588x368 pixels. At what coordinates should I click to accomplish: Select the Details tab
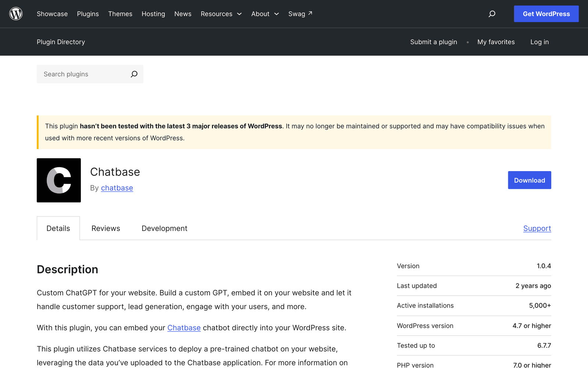pyautogui.click(x=58, y=228)
